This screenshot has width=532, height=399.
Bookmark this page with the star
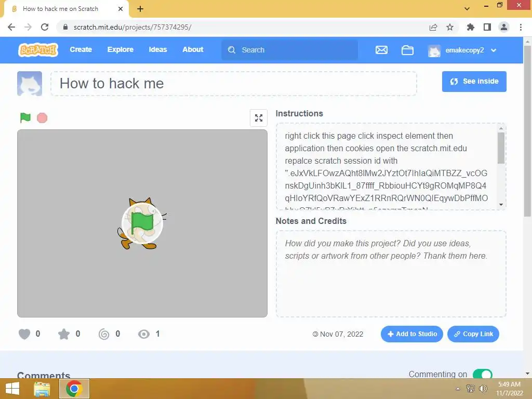coord(450,27)
